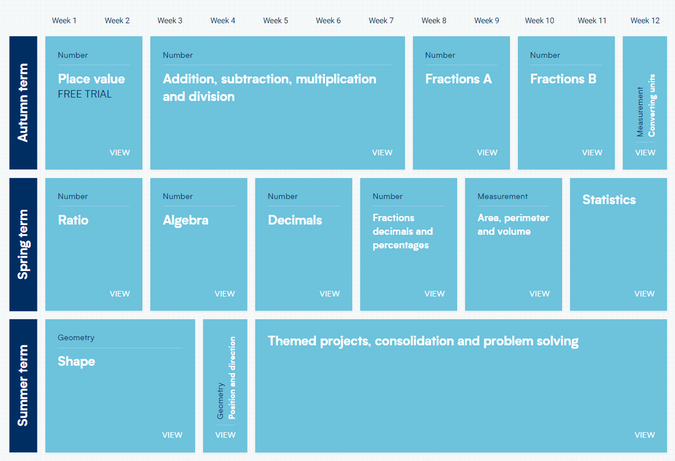Image resolution: width=675 pixels, height=461 pixels.
Task: Click the Statistics card title
Action: click(609, 200)
